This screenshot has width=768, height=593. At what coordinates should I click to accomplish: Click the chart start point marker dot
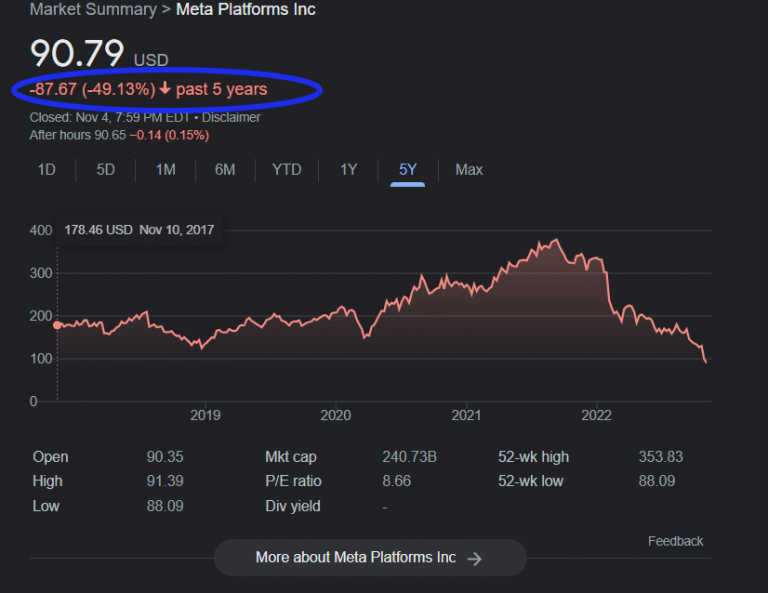coord(57,325)
